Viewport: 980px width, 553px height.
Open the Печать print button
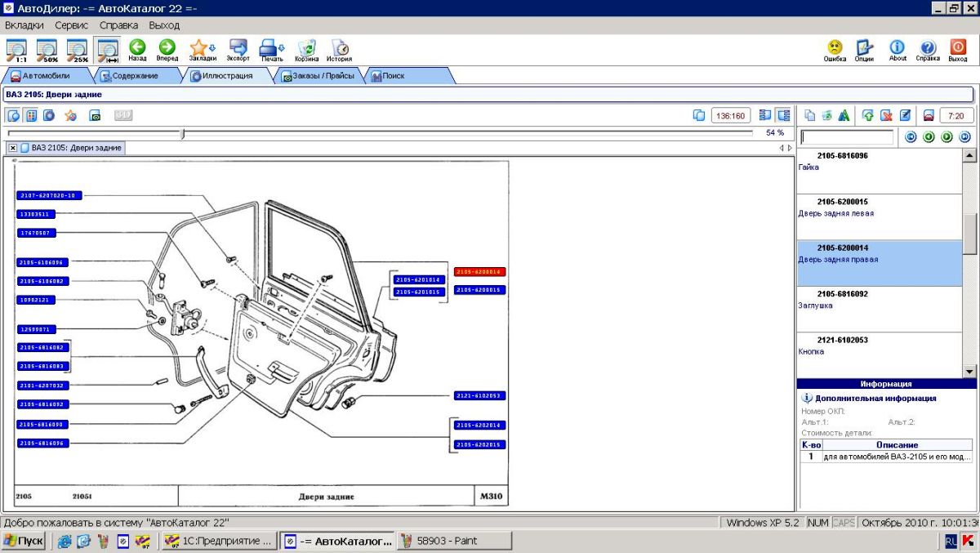[x=272, y=50]
